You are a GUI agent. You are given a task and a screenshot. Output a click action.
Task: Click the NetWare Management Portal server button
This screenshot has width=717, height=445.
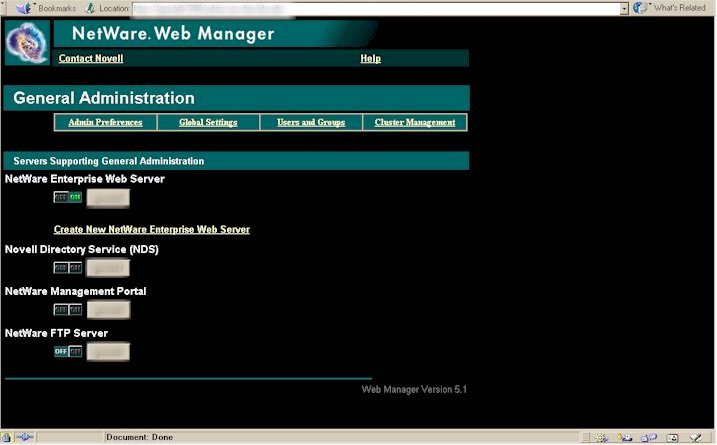click(x=108, y=310)
